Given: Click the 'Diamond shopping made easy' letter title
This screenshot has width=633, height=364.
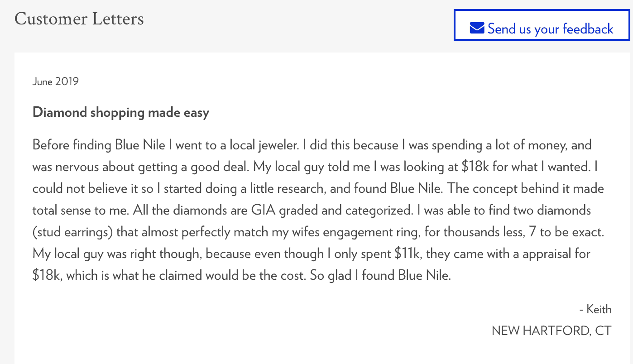Looking at the screenshot, I should [120, 112].
